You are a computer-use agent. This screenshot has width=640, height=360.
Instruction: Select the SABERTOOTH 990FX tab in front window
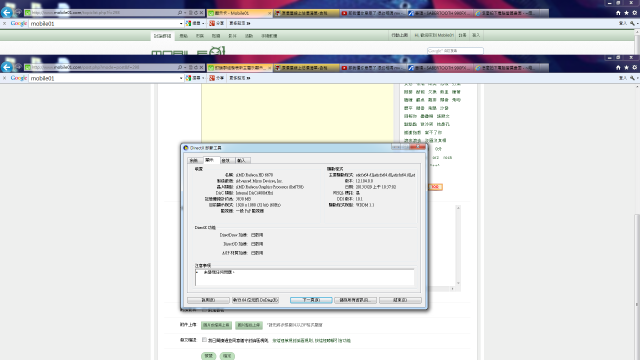(x=440, y=68)
